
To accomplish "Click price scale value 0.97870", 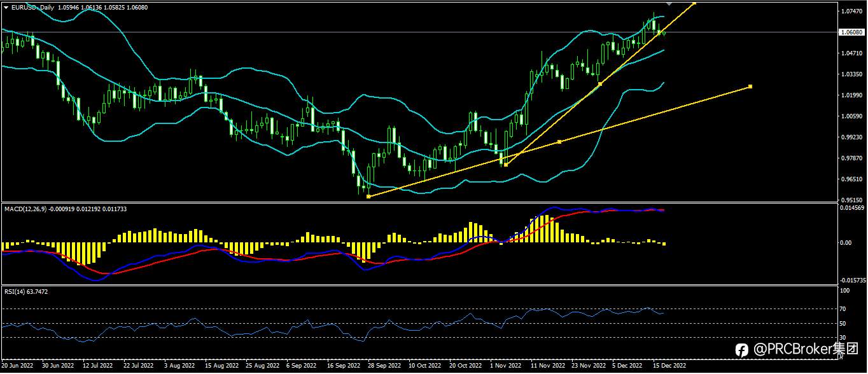I will coord(851,158).
